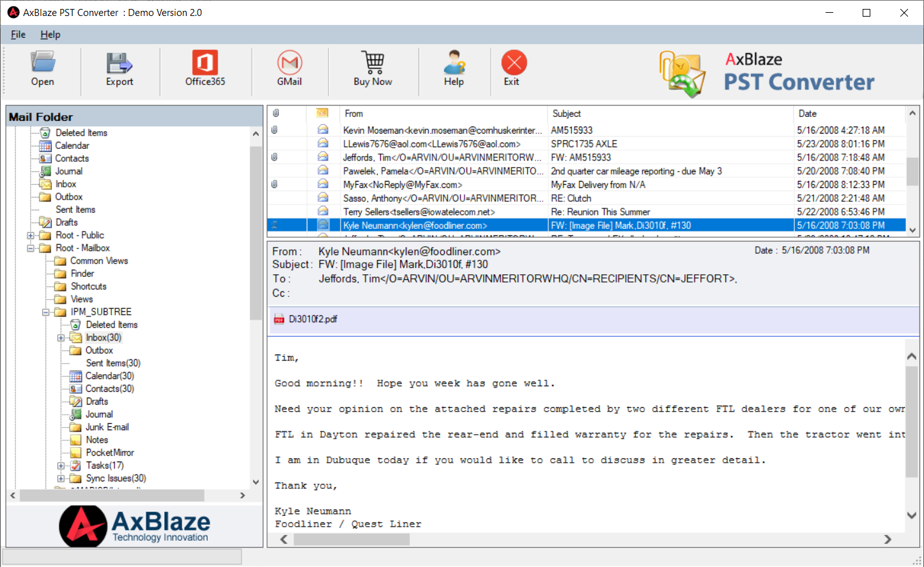The width and height of the screenshot is (924, 567).
Task: Click the Calendar(30) calendar icon
Action: [x=75, y=376]
